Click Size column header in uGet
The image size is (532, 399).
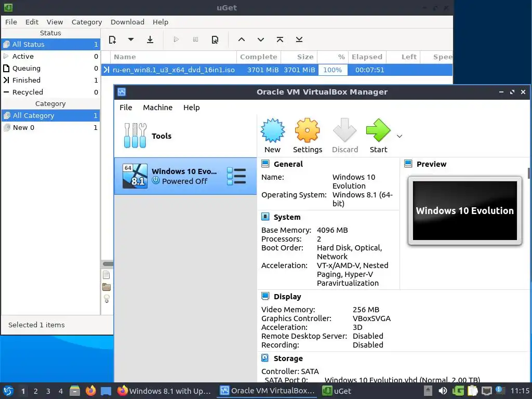(x=299, y=57)
